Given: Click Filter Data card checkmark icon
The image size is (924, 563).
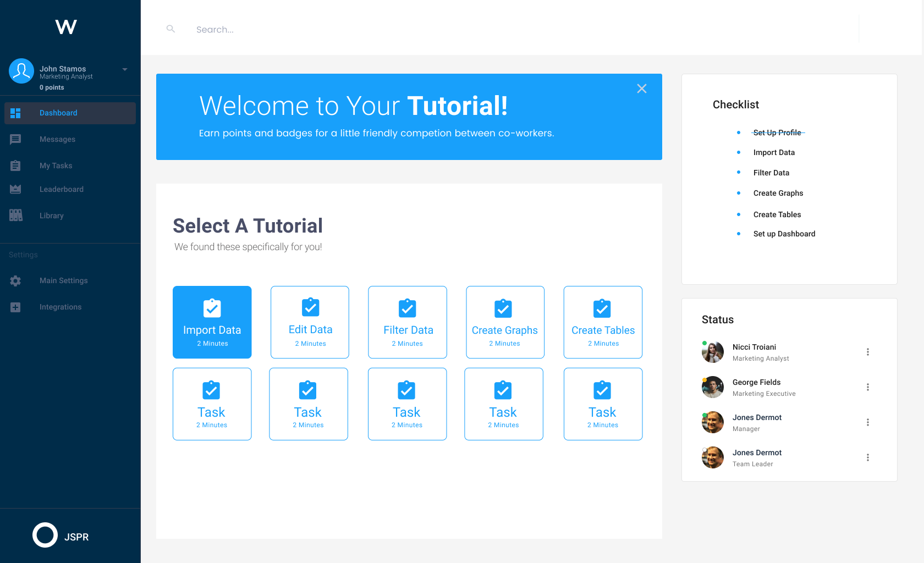Looking at the screenshot, I should pyautogui.click(x=408, y=308).
